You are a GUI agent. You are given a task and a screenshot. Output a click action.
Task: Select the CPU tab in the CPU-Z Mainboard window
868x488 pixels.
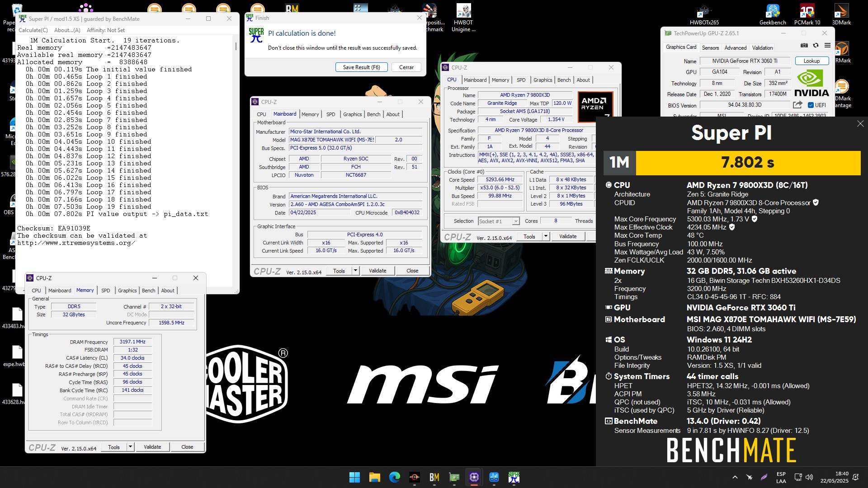coord(261,114)
